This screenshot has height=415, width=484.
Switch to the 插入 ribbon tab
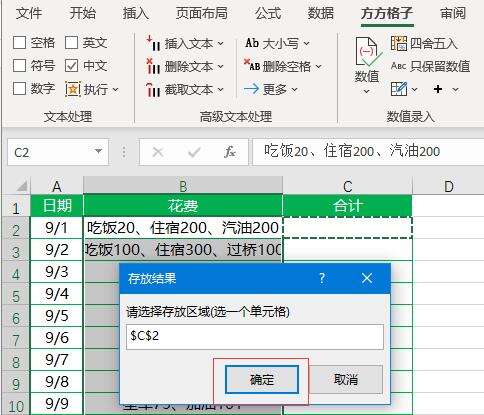coord(135,13)
